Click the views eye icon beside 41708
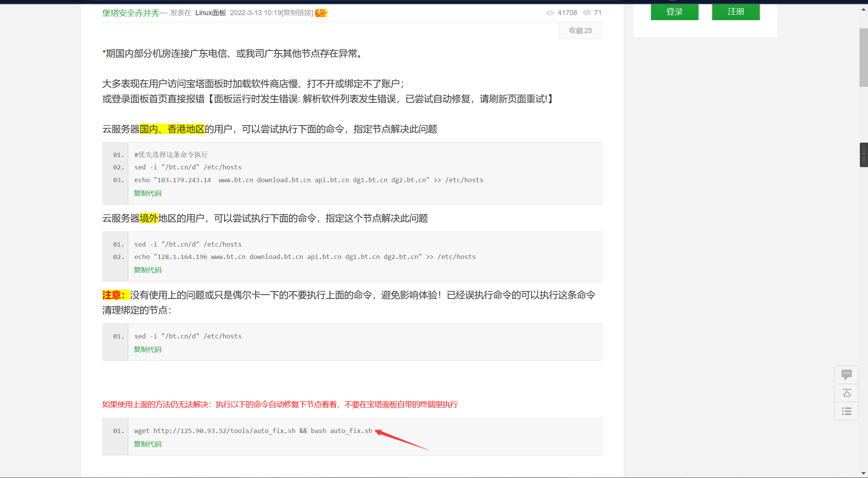Image resolution: width=868 pixels, height=478 pixels. pos(550,13)
